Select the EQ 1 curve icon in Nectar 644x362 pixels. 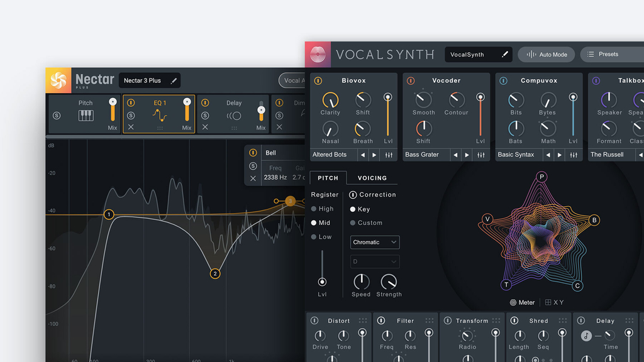click(x=160, y=116)
